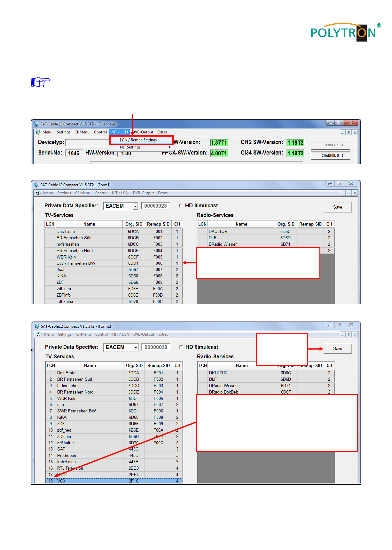This screenshot has height=550, width=392.
Task: Click the title bar icon of the lower Form1 window
Action: pyautogui.click(x=37, y=326)
